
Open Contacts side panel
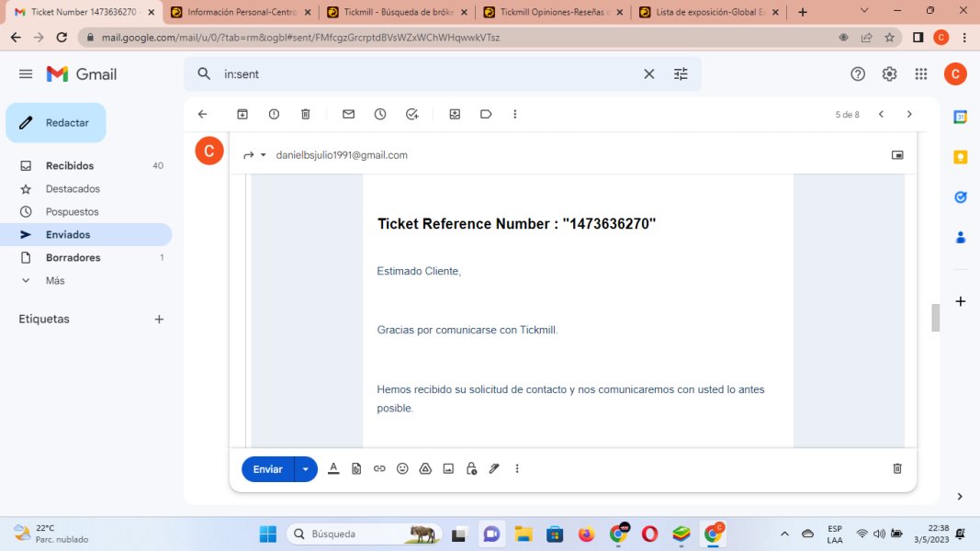[961, 238]
